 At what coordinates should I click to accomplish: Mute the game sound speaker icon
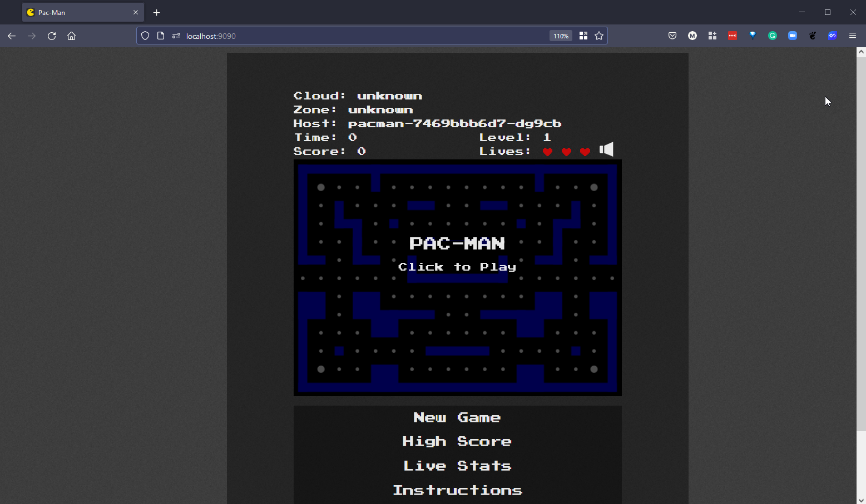point(606,149)
